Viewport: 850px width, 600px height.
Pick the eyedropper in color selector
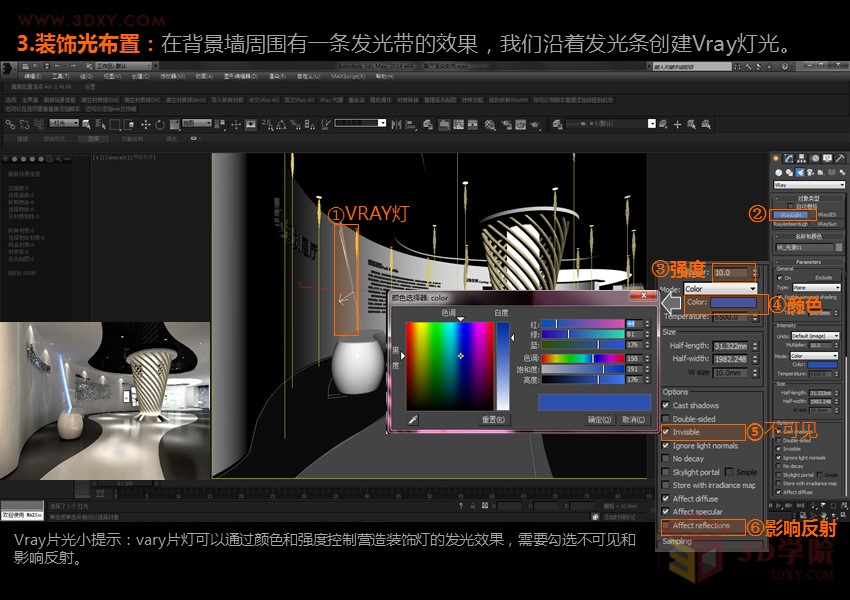click(x=413, y=420)
